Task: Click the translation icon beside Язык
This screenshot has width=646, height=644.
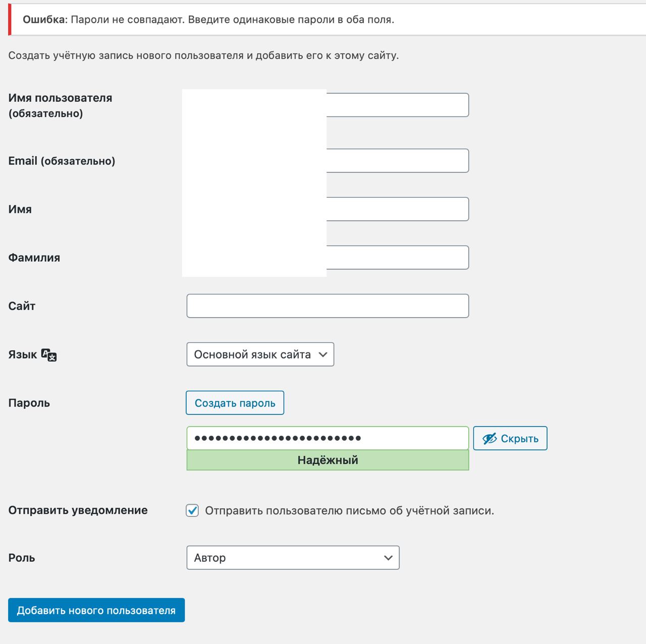Action: point(49,355)
